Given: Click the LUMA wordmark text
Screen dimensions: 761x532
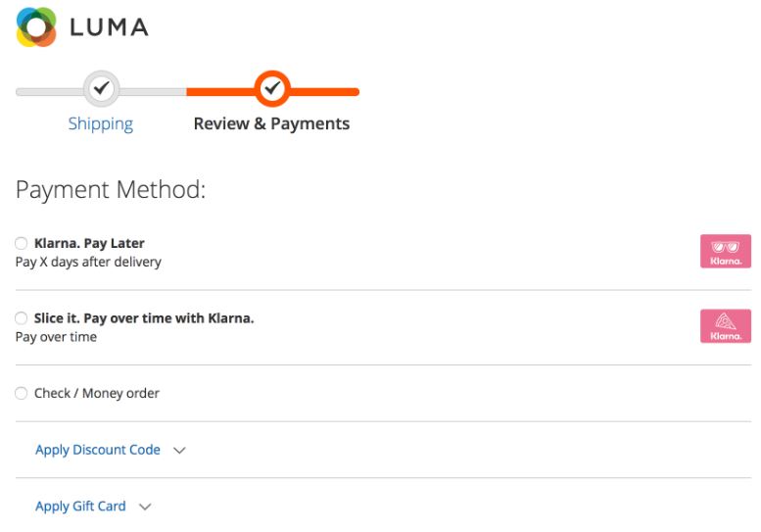Looking at the screenshot, I should click(x=109, y=27).
